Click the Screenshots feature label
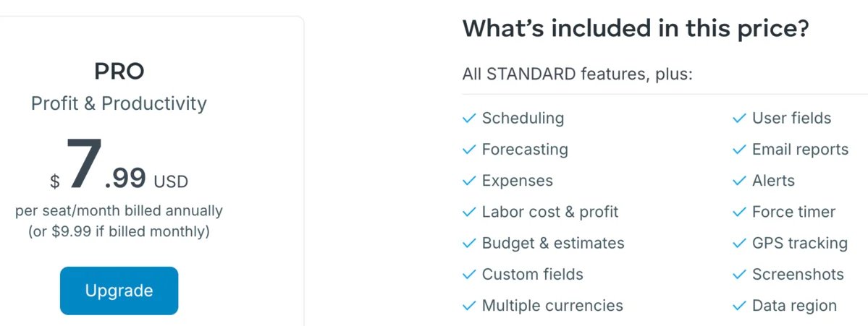This screenshot has width=868, height=326. pyautogui.click(x=798, y=275)
